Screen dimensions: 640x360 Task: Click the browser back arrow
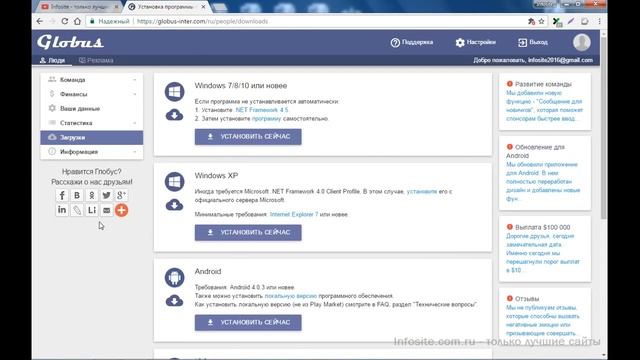tap(40, 21)
